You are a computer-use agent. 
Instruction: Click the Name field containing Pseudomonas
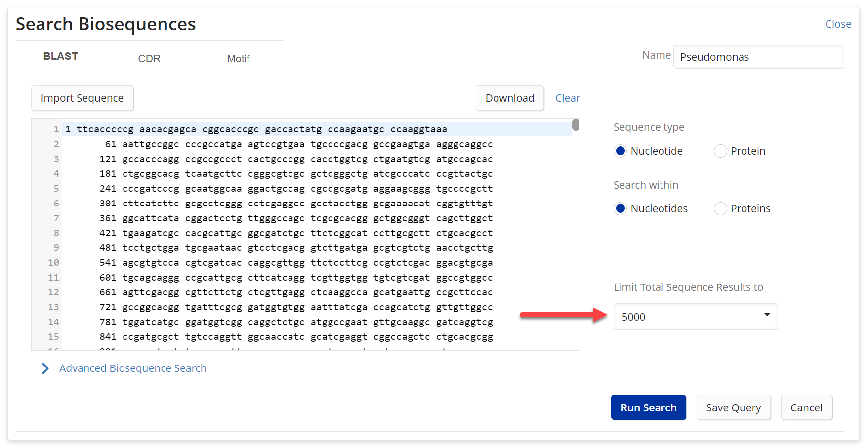click(758, 57)
